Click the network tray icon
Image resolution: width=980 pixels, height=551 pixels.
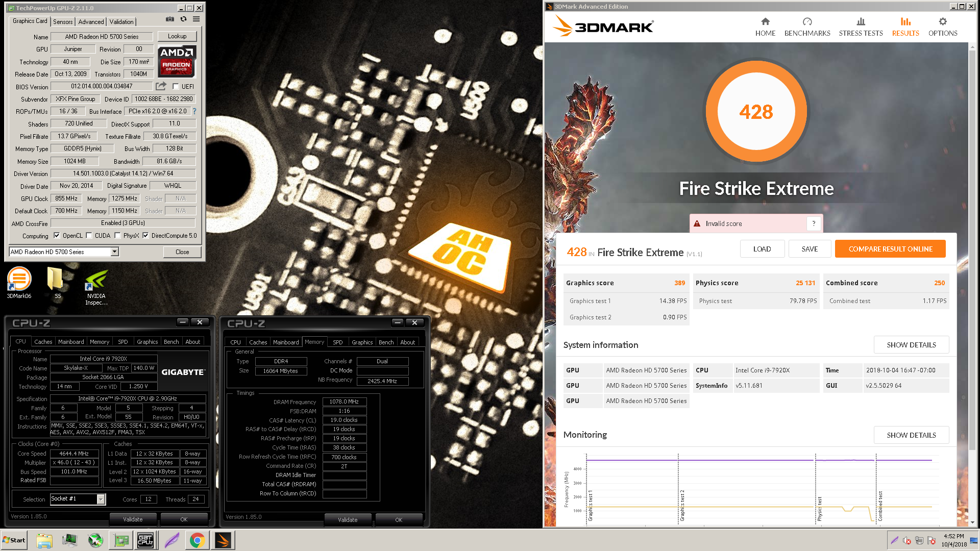click(x=919, y=540)
